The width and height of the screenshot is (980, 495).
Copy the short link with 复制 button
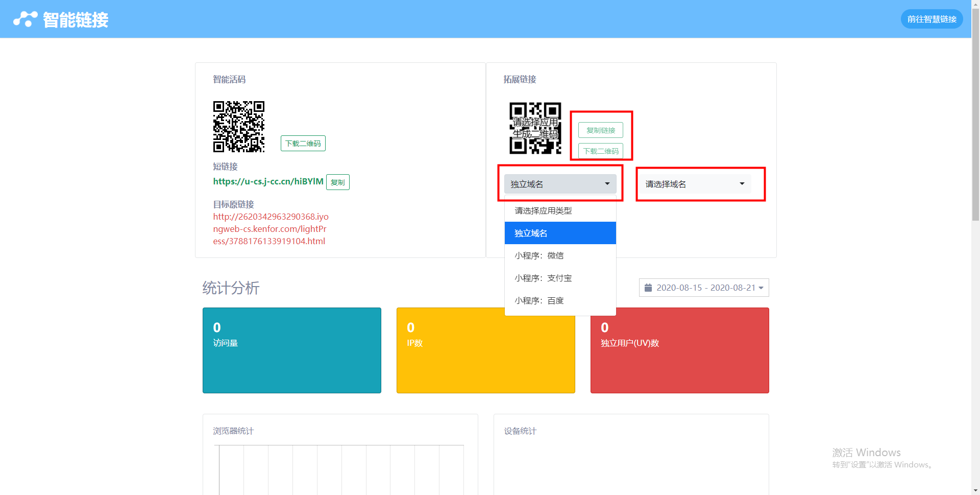click(x=337, y=182)
